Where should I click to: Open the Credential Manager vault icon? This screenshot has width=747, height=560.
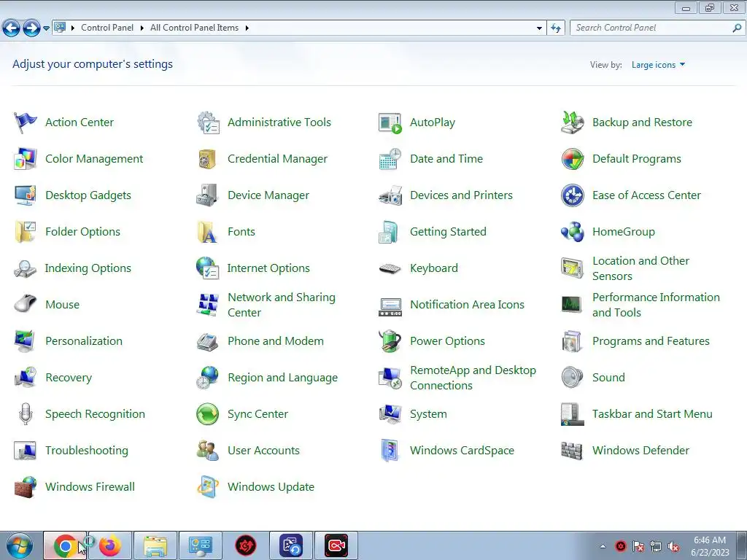pyautogui.click(x=208, y=159)
